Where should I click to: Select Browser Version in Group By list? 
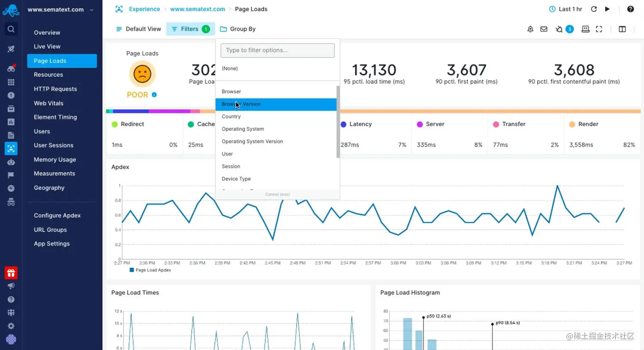276,104
